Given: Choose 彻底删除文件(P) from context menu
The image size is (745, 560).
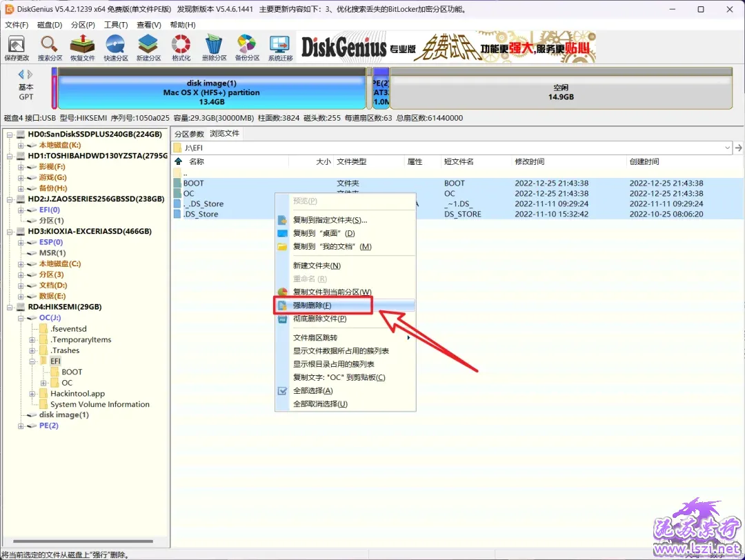Looking at the screenshot, I should pos(346,319).
